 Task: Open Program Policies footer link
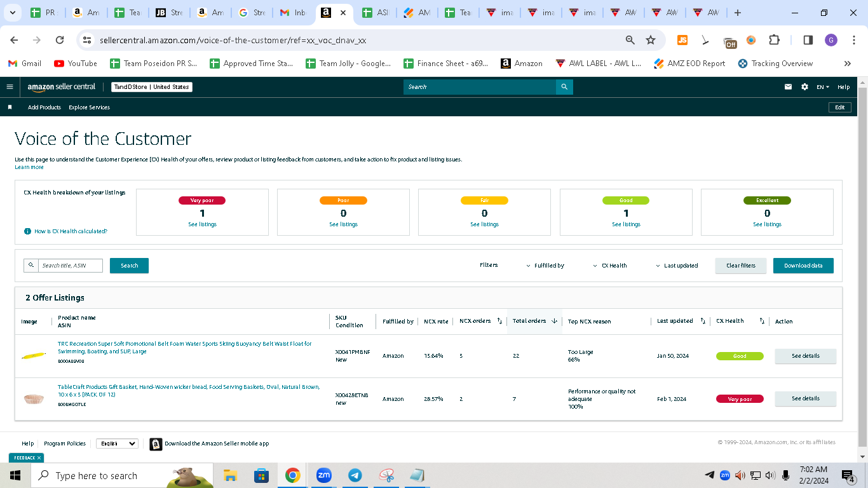[65, 444]
